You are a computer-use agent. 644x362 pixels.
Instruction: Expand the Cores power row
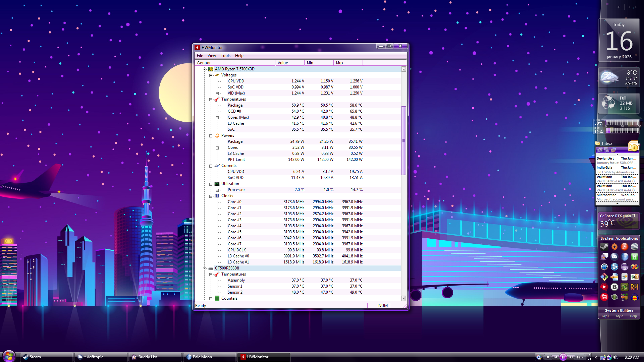(217, 148)
